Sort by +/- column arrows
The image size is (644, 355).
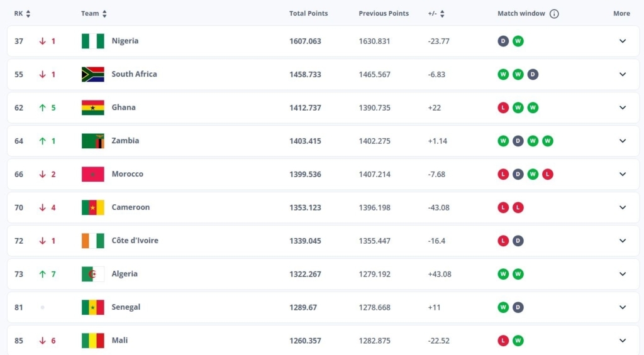[x=442, y=14]
